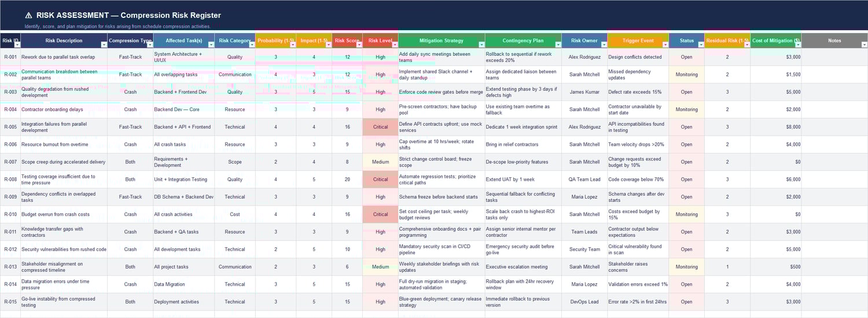Select the title 'RISK ASSESSMENT — Compression Risk Register'

[x=128, y=16]
